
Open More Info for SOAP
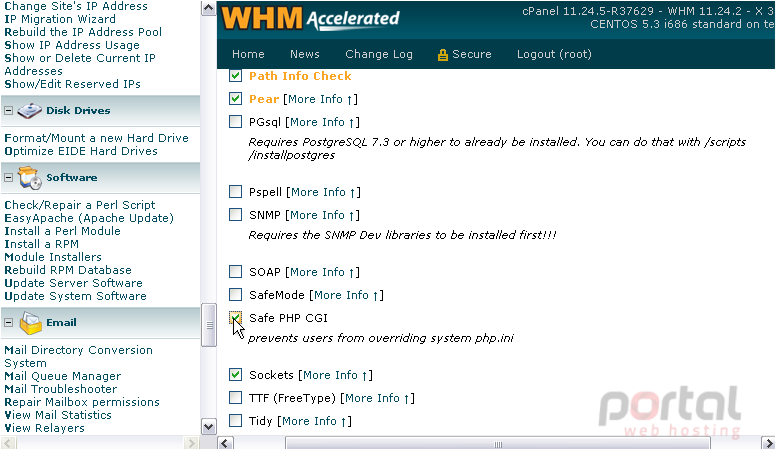tap(323, 272)
